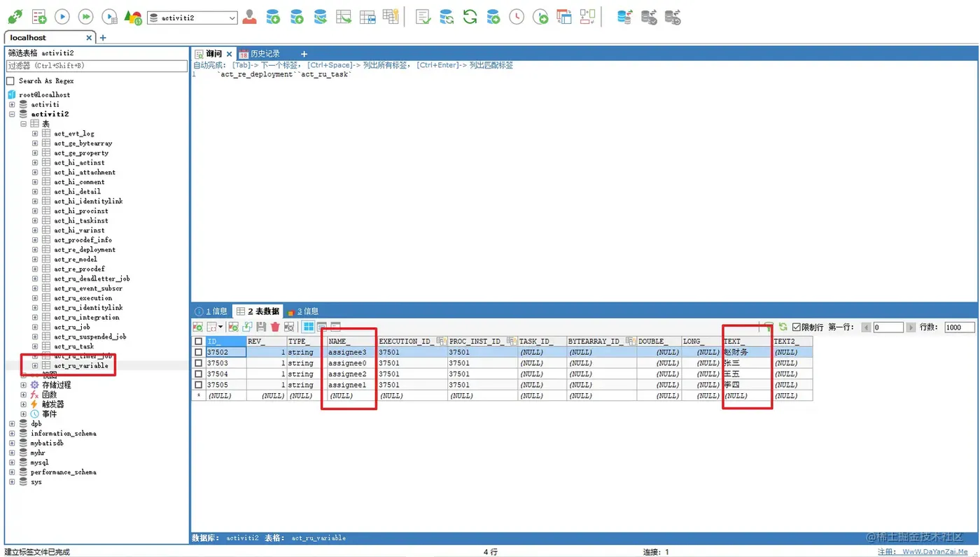The width and height of the screenshot is (980, 557).
Task: Save changes with the floppy disk icon
Action: click(x=261, y=327)
